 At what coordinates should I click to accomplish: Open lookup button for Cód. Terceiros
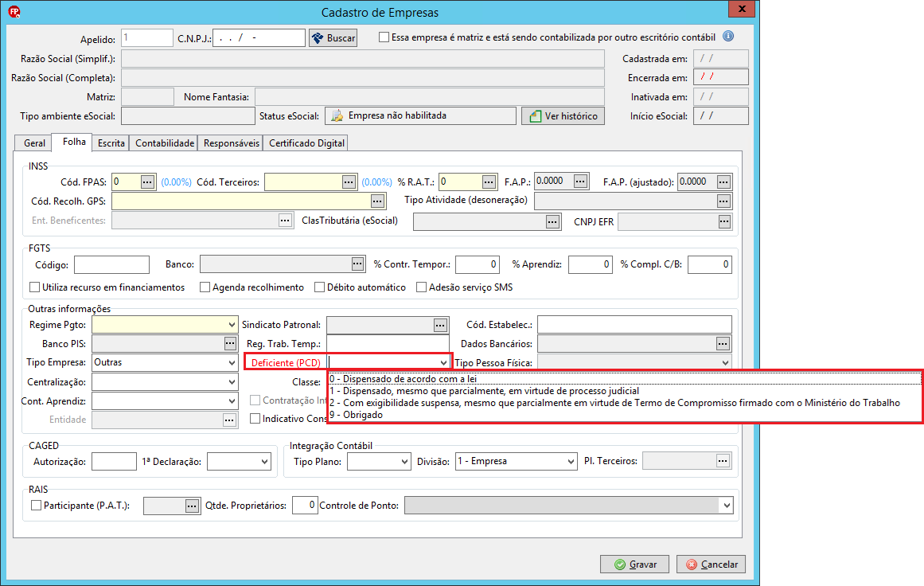click(349, 182)
